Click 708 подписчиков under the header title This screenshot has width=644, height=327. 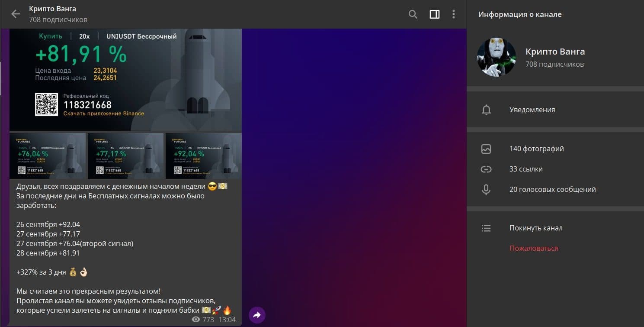pyautogui.click(x=58, y=19)
